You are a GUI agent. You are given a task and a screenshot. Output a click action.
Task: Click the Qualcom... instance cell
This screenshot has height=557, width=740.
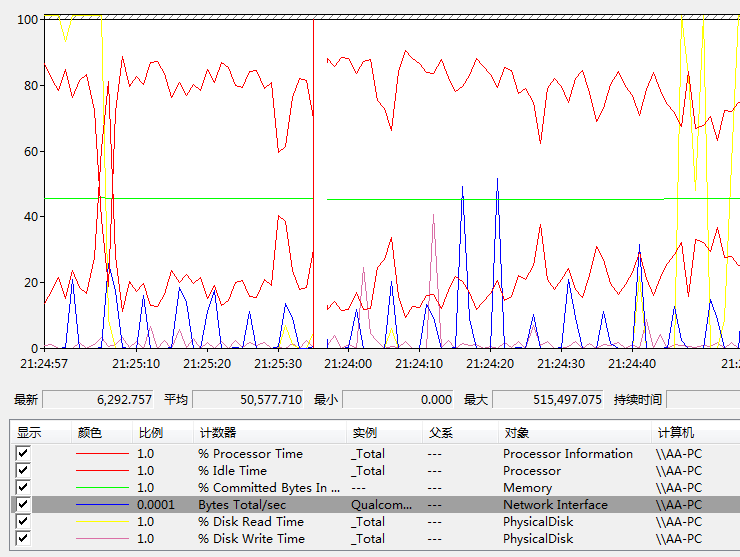point(381,505)
